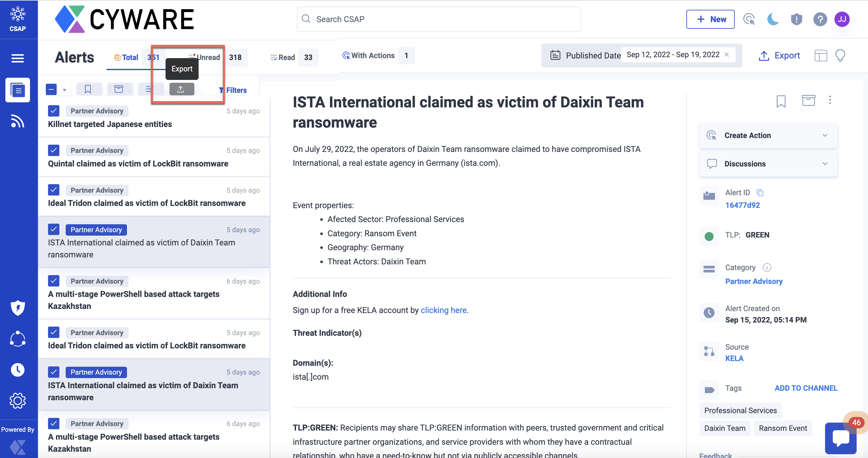Open settings gear in left sidebar
This screenshot has height=458, width=868.
coord(17,401)
